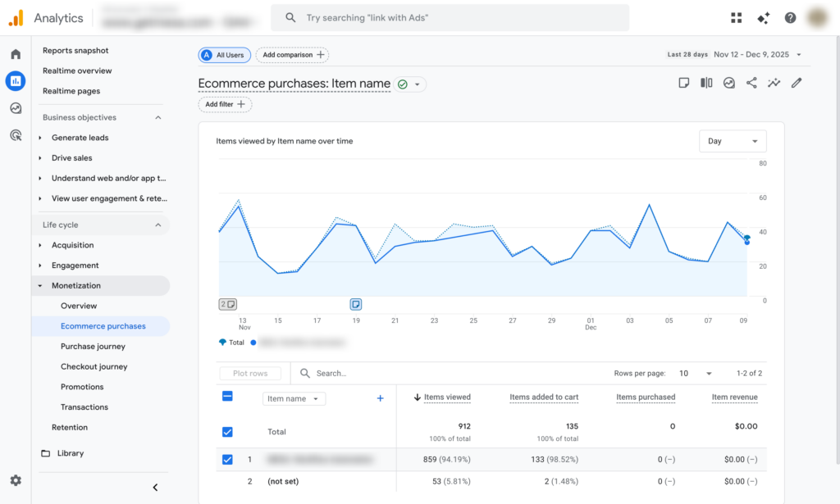Click Plot rows button

(x=250, y=374)
